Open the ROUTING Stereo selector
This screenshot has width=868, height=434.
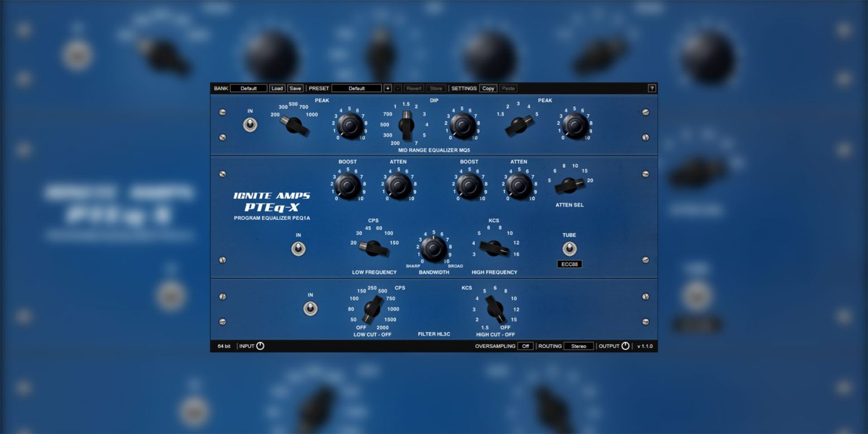578,345
